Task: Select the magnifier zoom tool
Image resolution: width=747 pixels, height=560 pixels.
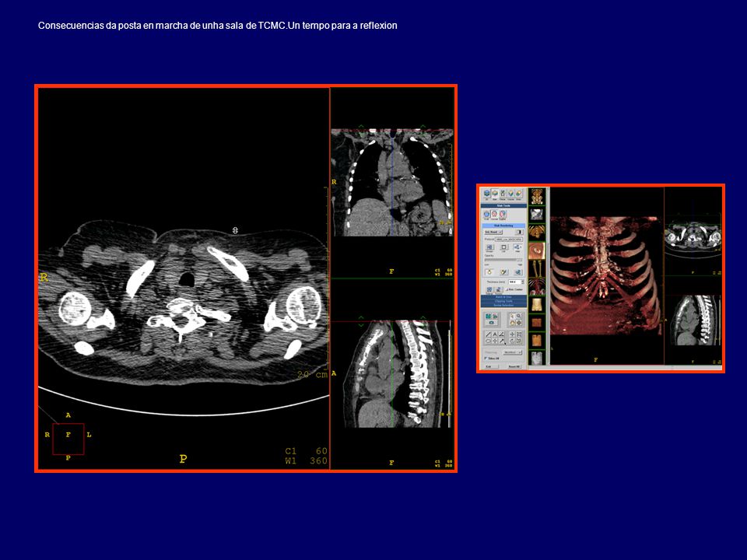Action: point(518,317)
